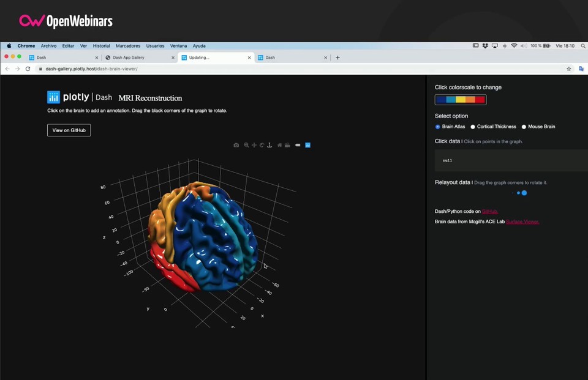Click the camera download plot icon

(236, 145)
